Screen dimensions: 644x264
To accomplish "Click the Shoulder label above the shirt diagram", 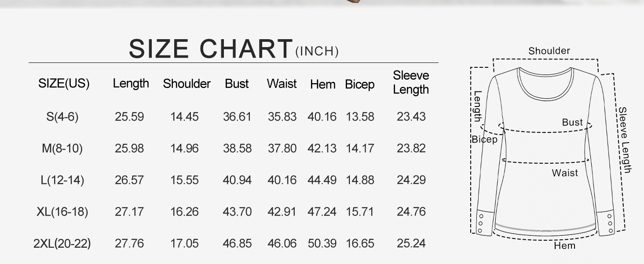I will (x=549, y=51).
